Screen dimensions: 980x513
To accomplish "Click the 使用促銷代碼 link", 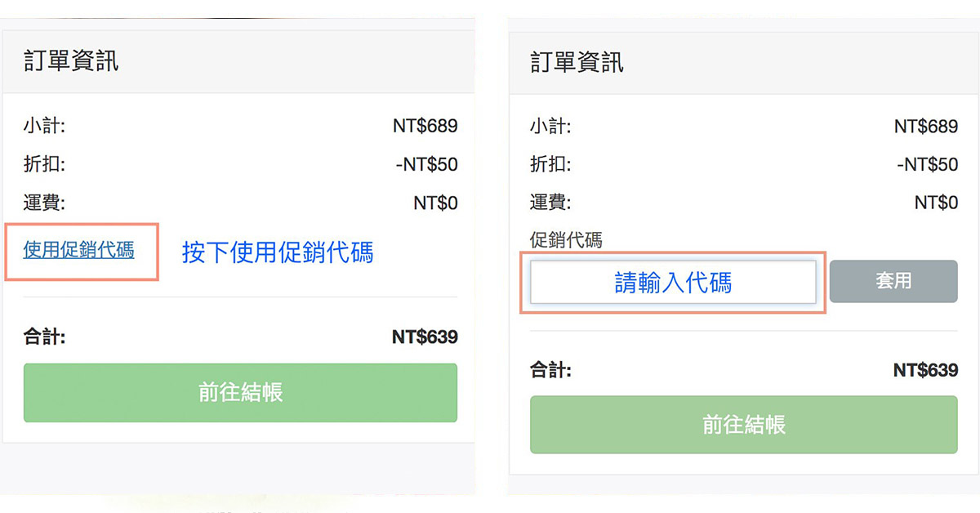I will (78, 250).
